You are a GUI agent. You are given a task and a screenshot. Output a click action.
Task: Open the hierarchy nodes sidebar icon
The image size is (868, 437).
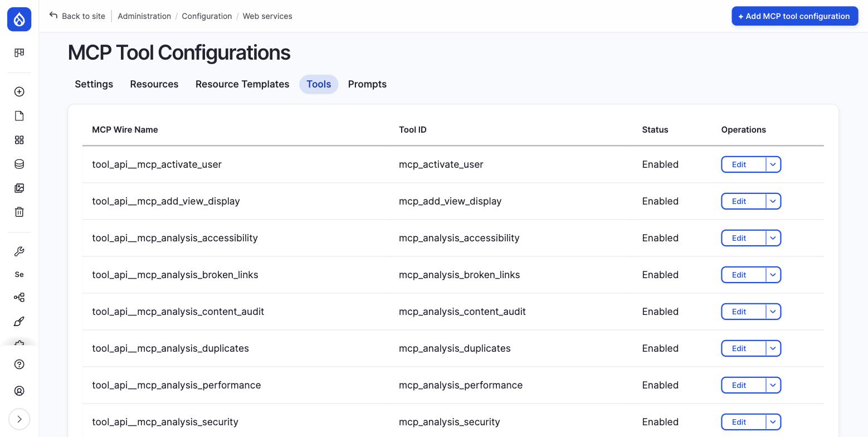19,298
